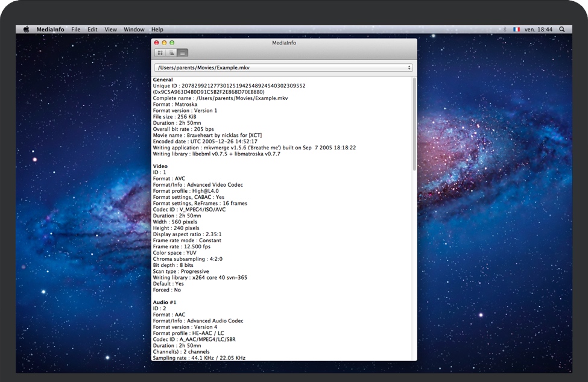Open the File menu
Viewport: 588px width, 382px height.
click(76, 30)
